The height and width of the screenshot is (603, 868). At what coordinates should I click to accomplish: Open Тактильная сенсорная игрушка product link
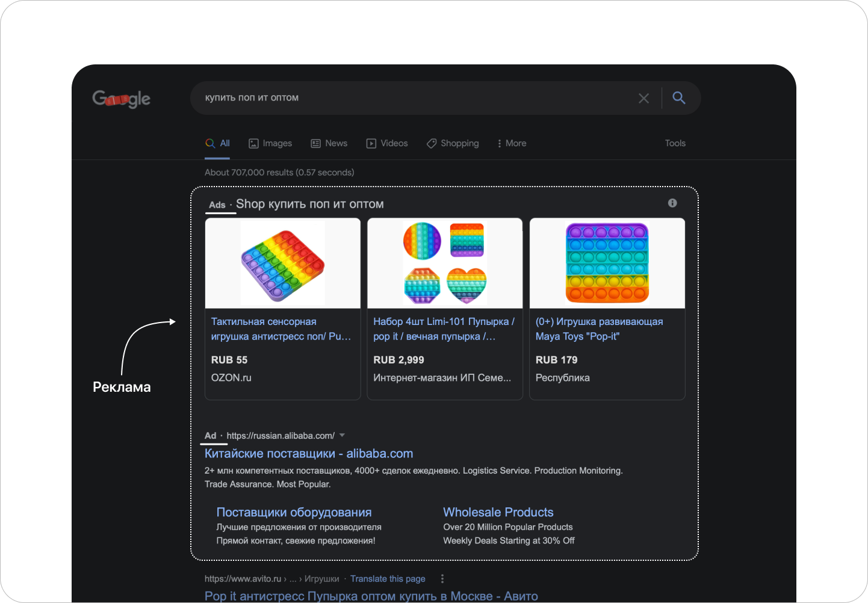[281, 329]
